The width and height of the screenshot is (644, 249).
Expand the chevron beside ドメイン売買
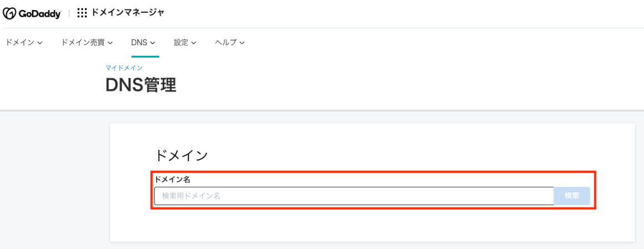110,43
